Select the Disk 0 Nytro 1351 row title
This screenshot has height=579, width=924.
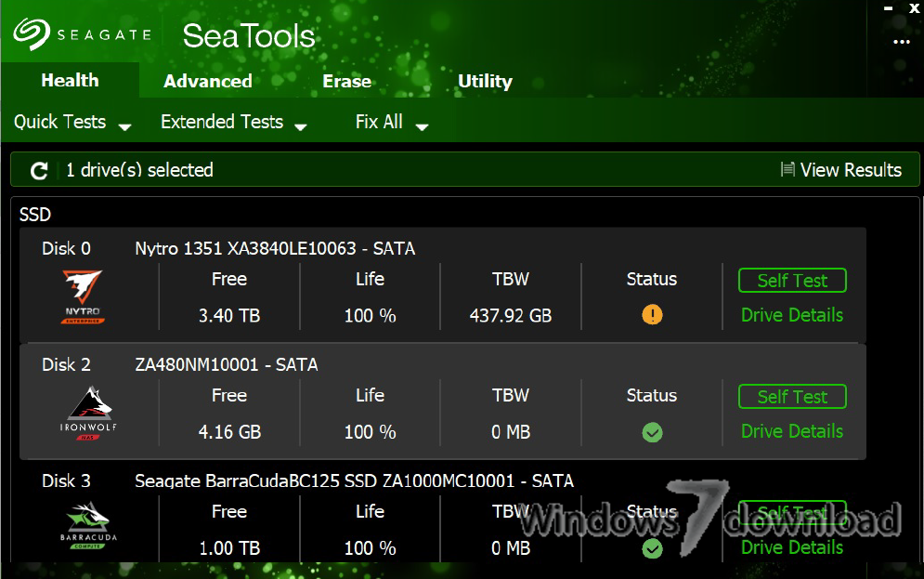point(275,248)
